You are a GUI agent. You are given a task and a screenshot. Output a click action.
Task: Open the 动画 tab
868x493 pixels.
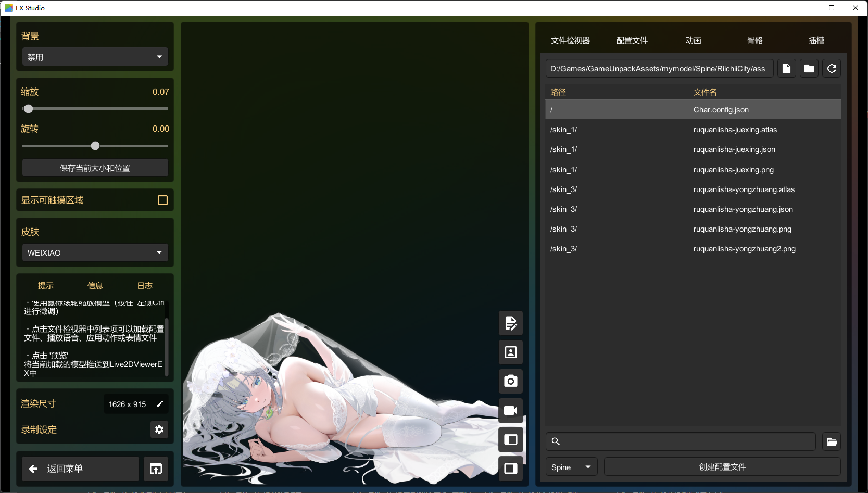(x=694, y=41)
